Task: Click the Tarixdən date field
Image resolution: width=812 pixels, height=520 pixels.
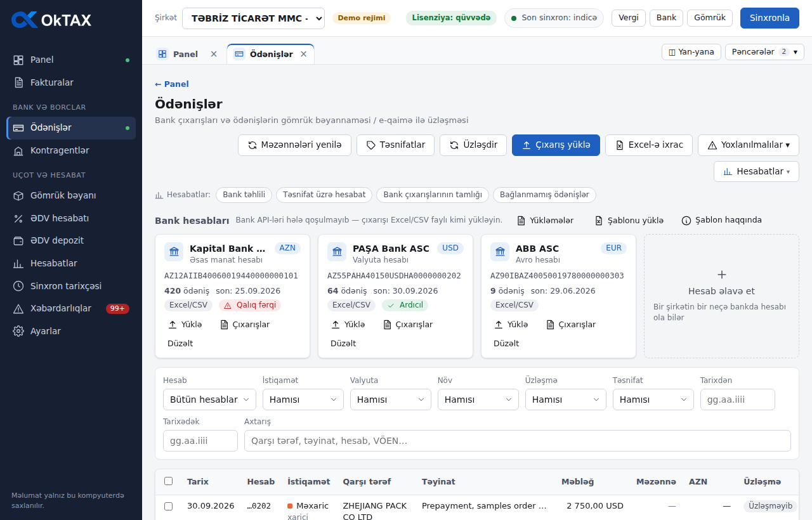Action: (x=738, y=400)
